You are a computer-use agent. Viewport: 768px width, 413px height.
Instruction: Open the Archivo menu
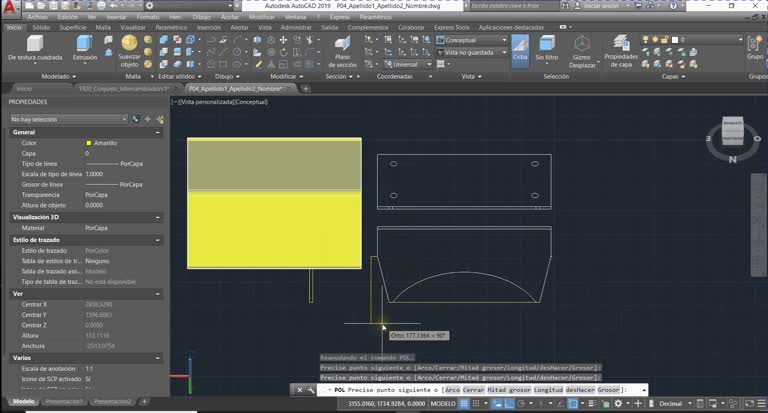tap(38, 17)
